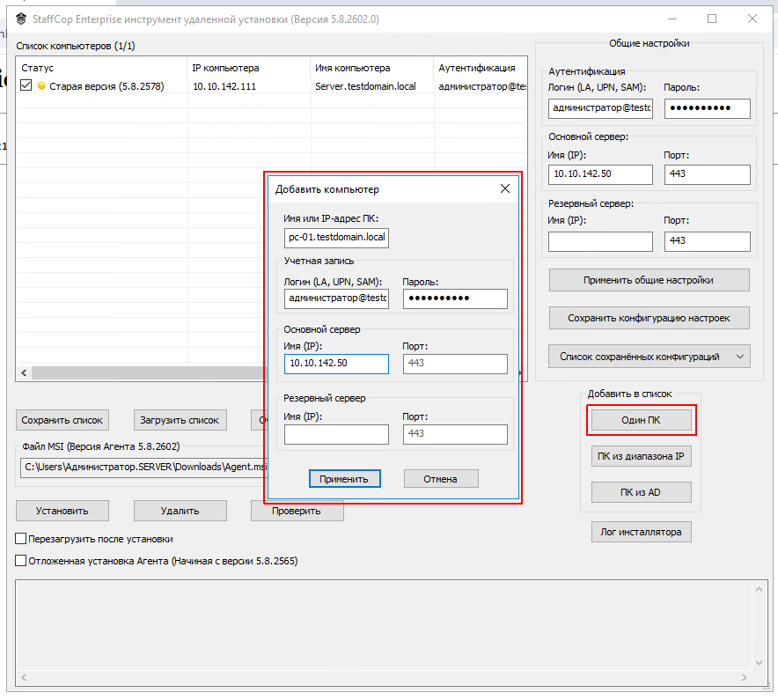Click Отмена to cancel adding computer

tap(441, 479)
